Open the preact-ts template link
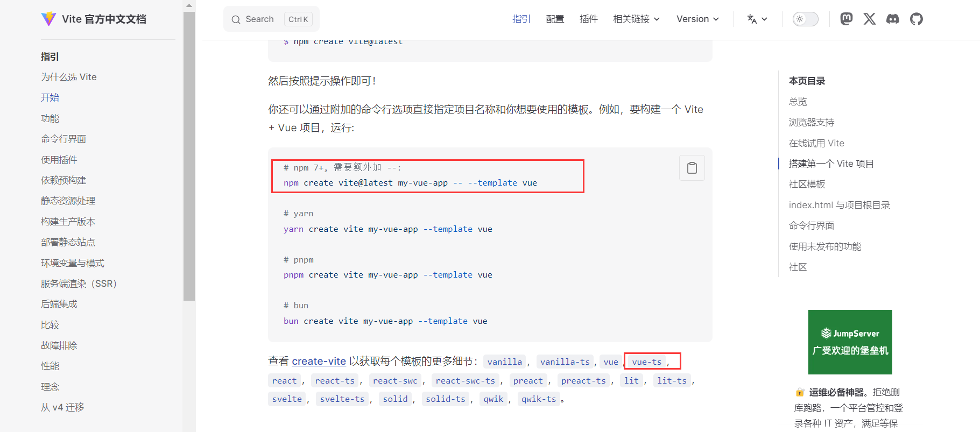Viewport: 980px width, 432px height. point(583,380)
